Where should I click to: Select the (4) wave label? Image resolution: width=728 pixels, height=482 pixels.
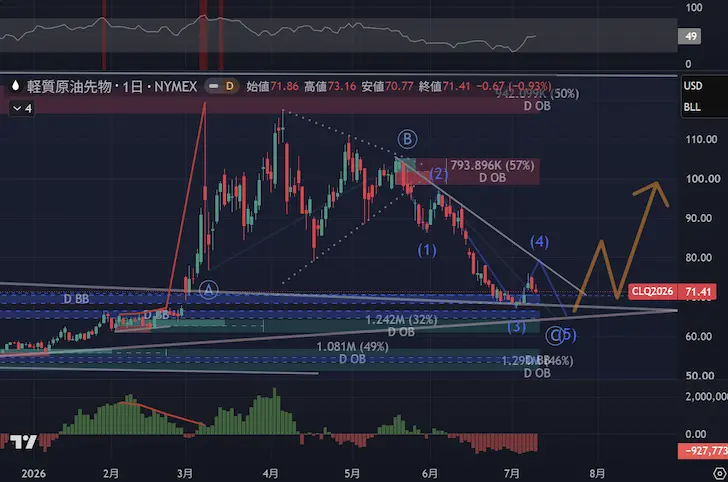click(x=539, y=241)
